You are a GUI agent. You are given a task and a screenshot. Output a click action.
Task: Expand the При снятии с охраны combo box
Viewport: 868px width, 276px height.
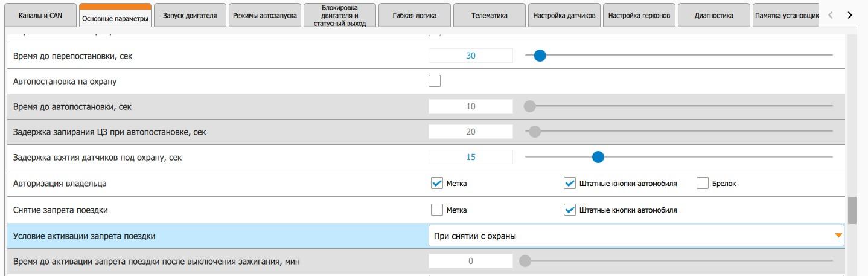(x=635, y=236)
